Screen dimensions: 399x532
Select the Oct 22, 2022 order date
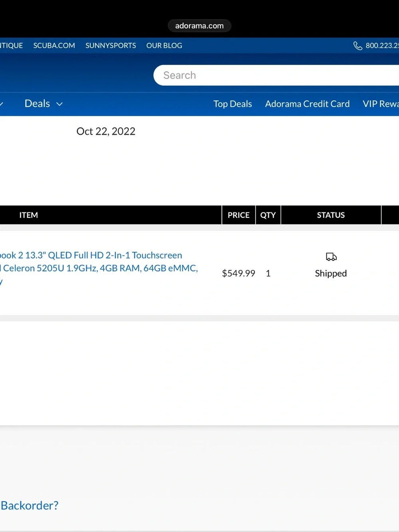click(106, 131)
